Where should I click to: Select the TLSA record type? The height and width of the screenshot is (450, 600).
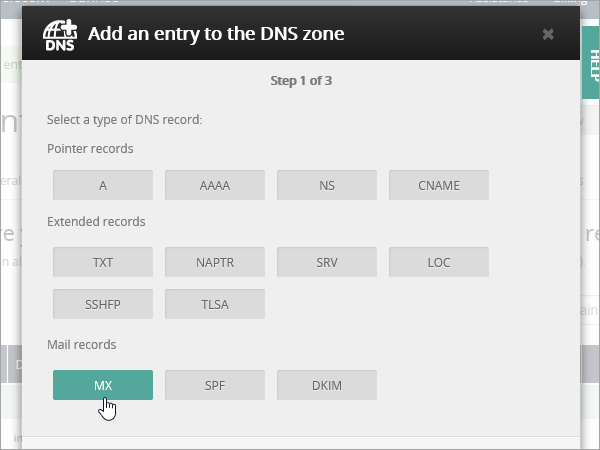(x=215, y=304)
